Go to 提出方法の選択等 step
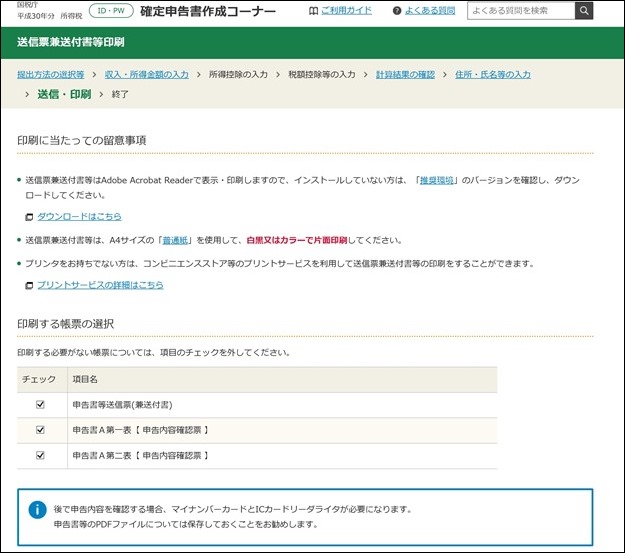625x553 pixels. (51, 75)
